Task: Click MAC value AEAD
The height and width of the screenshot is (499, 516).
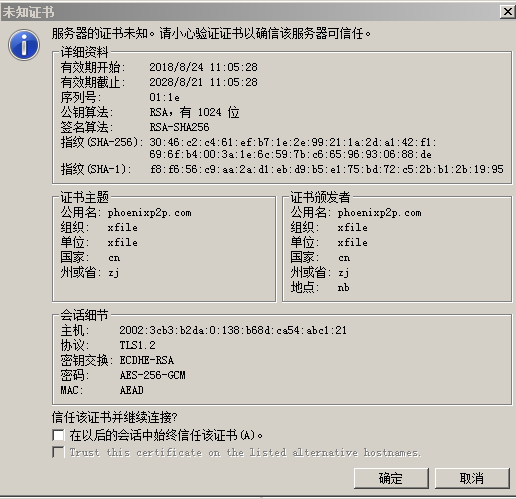Action: 131,390
